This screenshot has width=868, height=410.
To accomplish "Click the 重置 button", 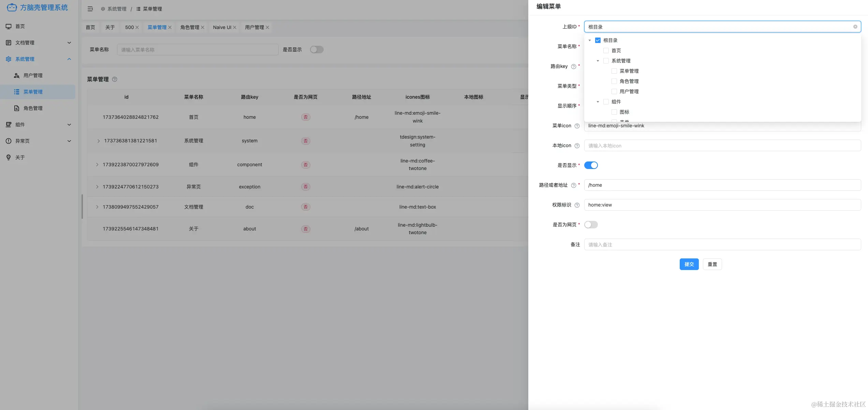I will point(712,264).
